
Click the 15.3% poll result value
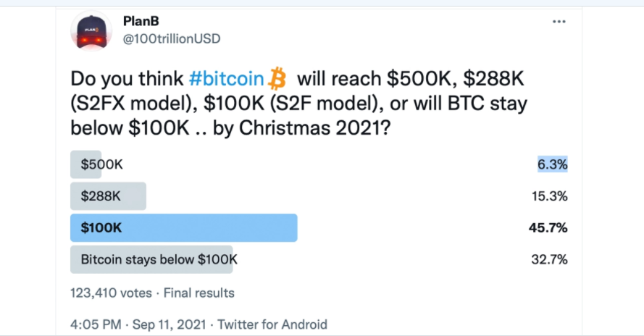pyautogui.click(x=550, y=196)
